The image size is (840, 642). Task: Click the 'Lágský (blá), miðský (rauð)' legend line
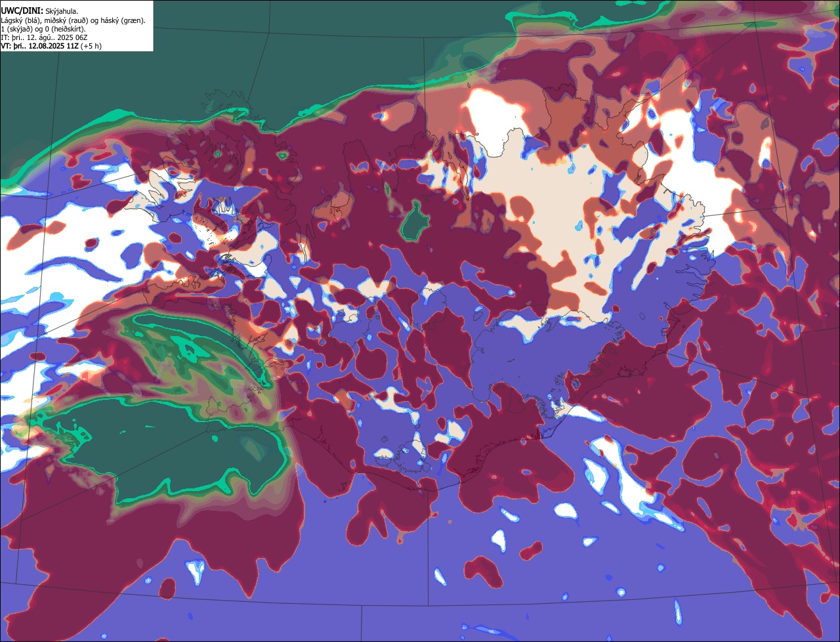pos(73,20)
